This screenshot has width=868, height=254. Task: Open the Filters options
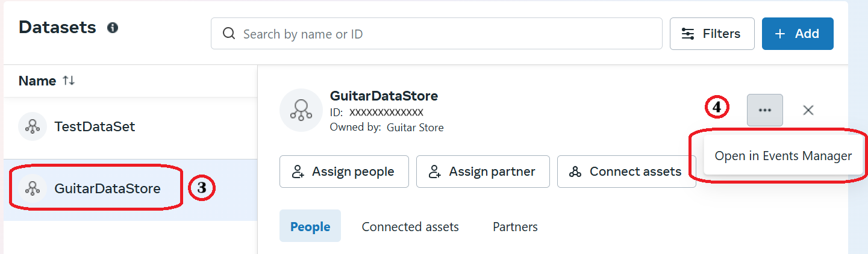[x=712, y=34]
